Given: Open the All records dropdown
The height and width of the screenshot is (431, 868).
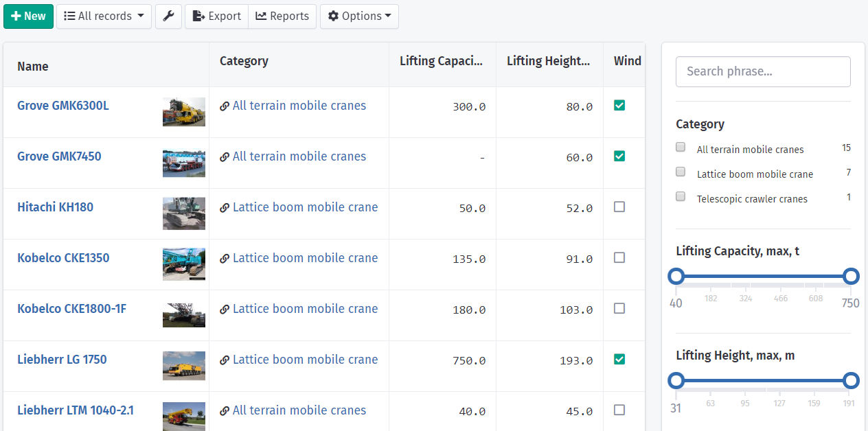Looking at the screenshot, I should (104, 16).
